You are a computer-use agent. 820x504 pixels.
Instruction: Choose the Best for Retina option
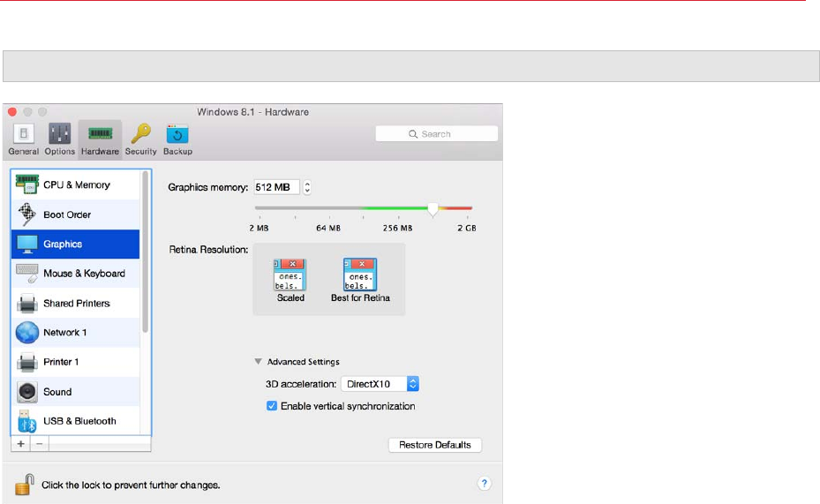[360, 280]
